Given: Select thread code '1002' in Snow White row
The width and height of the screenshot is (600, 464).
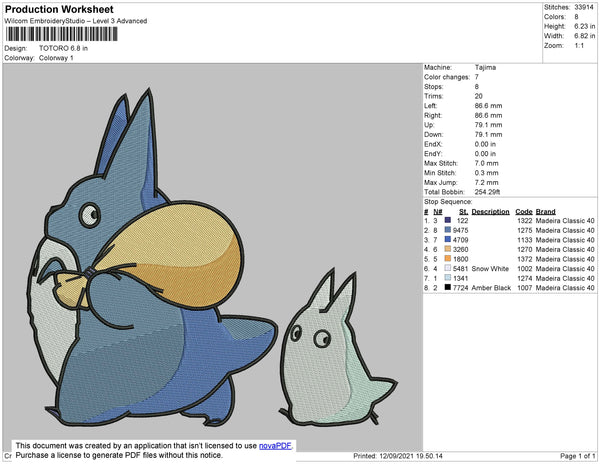Looking at the screenshot, I should [x=525, y=269].
